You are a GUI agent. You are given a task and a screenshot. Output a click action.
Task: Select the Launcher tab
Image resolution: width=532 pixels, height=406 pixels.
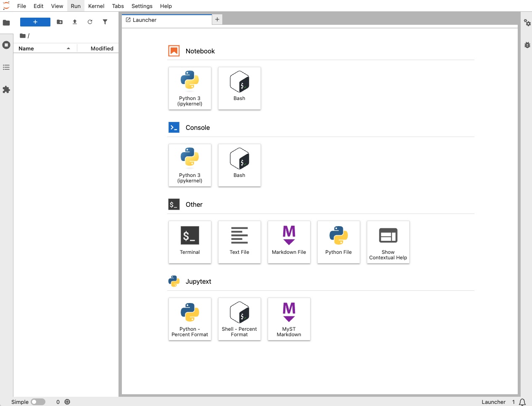145,20
